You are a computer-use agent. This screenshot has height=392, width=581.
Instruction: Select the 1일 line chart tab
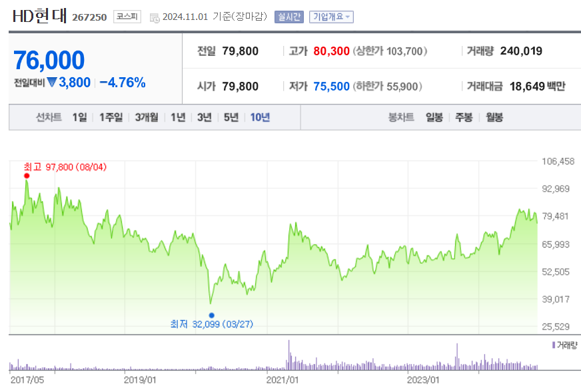pos(80,117)
